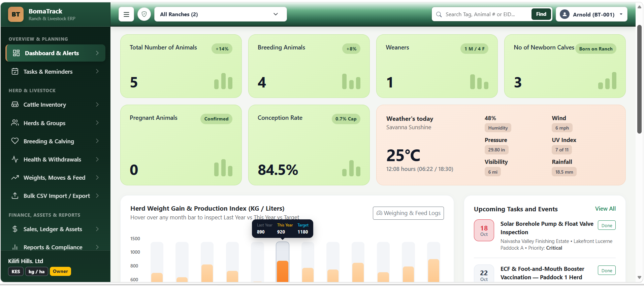Mark Solar Borehole Pump task Done

click(607, 225)
